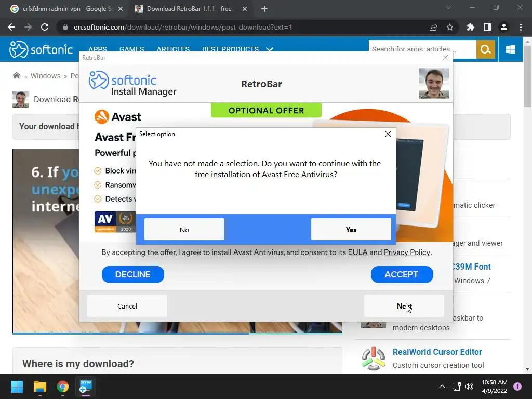Click the Softonic Install Manager logo

click(132, 84)
